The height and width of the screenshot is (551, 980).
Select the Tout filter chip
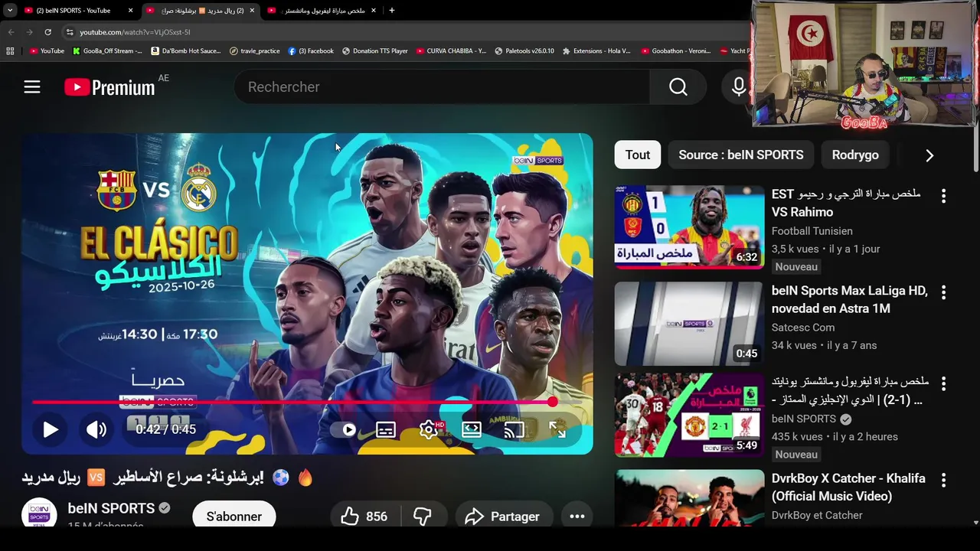pyautogui.click(x=637, y=155)
